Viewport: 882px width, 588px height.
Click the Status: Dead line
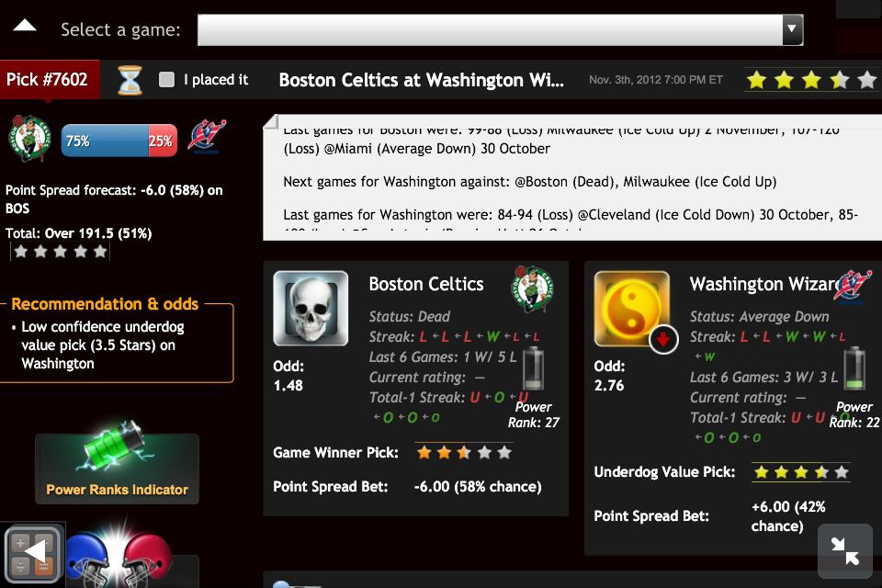(410, 317)
